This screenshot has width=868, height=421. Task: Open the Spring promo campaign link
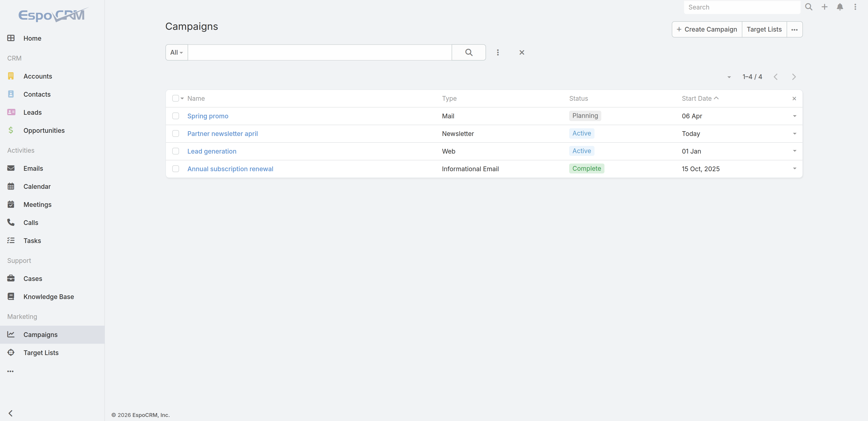tap(208, 116)
